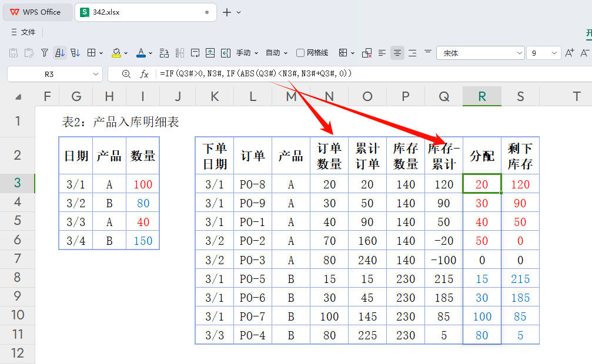The width and height of the screenshot is (592, 364).
Task: Select column N header
Action: (329, 96)
